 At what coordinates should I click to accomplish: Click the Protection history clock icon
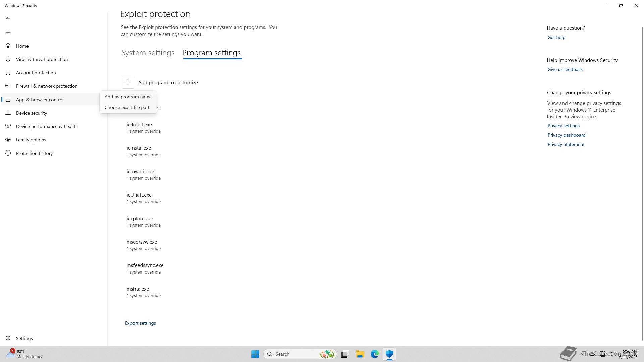8,153
